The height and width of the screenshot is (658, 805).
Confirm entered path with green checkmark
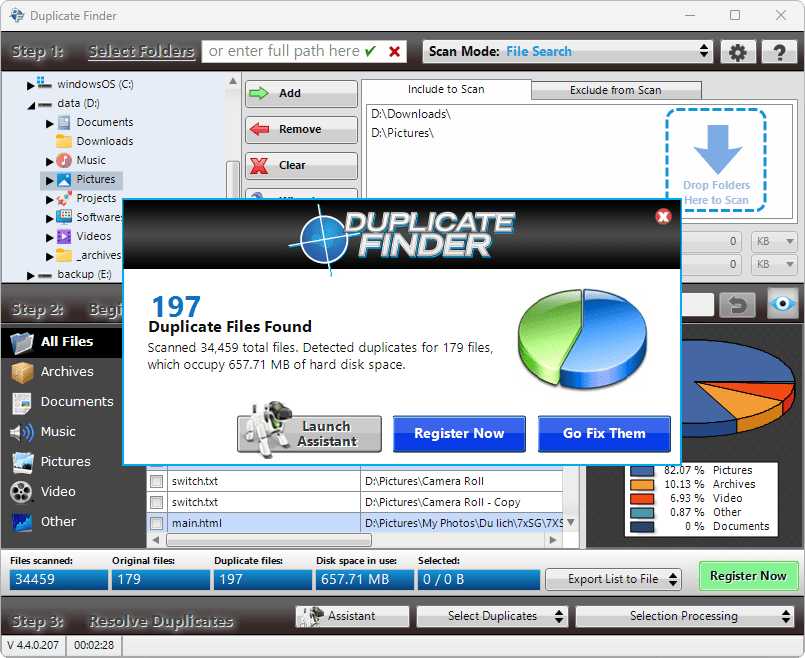pos(370,51)
